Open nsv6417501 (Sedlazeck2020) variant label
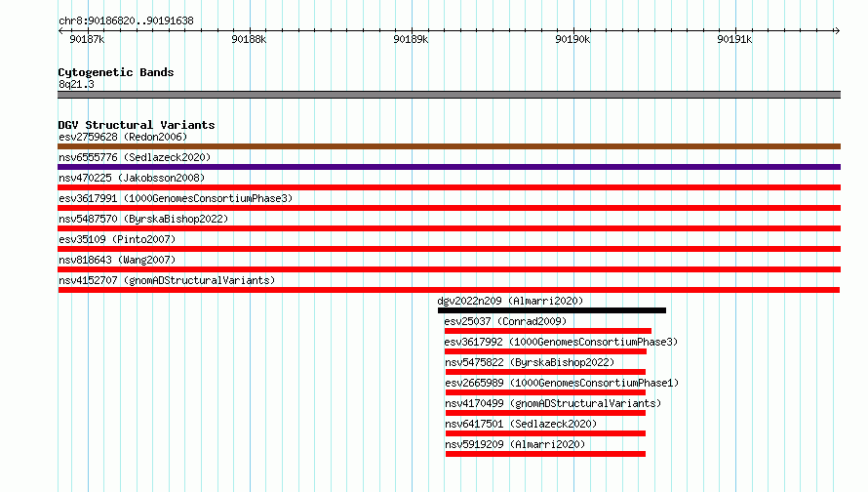 [x=521, y=424]
